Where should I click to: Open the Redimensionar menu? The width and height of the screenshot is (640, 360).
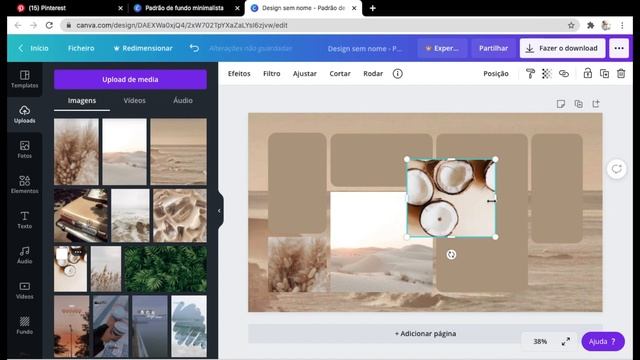click(143, 48)
